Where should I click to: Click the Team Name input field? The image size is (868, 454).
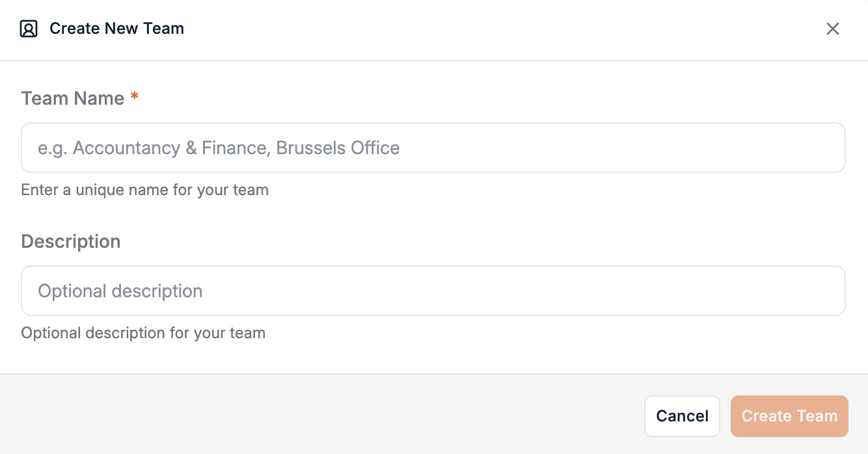(433, 148)
